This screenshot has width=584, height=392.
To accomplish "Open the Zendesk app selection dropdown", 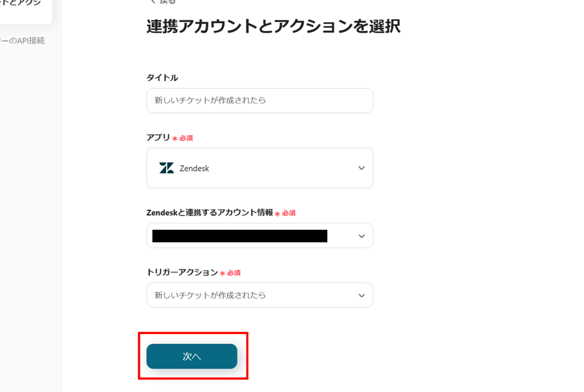I will (260, 168).
